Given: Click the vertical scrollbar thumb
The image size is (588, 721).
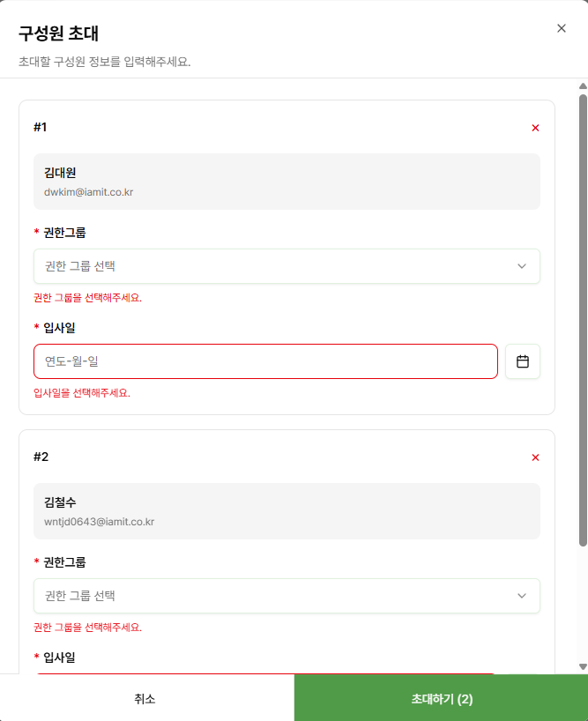Looking at the screenshot, I should pyautogui.click(x=583, y=321).
